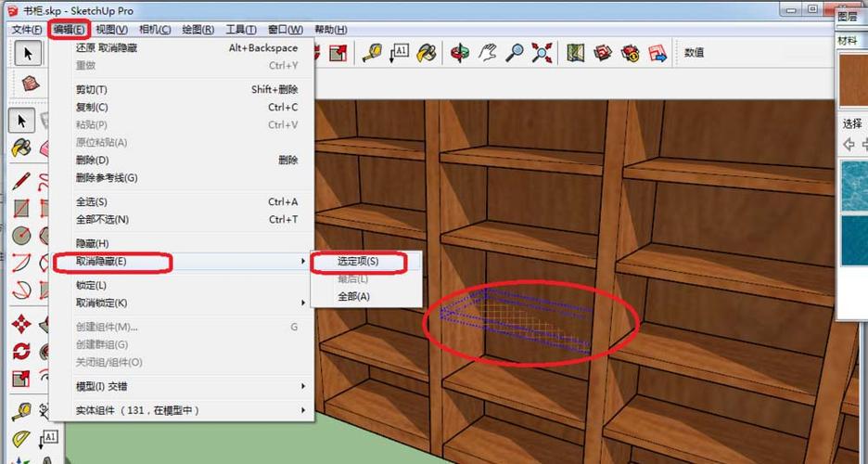
Task: Select the Pie arc tool
Action: [21, 290]
